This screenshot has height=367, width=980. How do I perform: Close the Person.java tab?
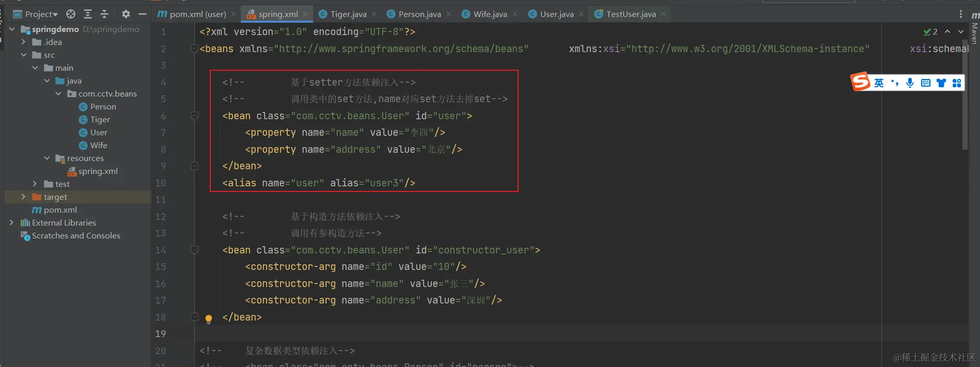tap(449, 14)
